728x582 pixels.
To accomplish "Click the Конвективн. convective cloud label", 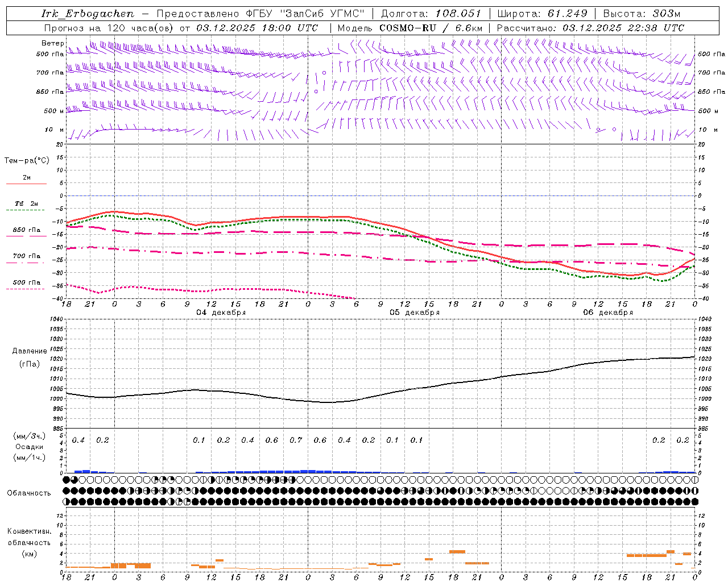I will point(30,531).
